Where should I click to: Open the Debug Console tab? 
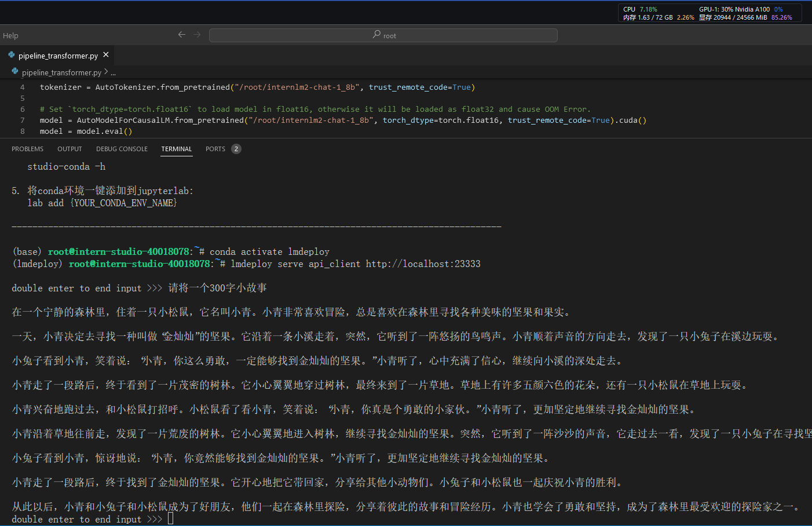(x=122, y=149)
